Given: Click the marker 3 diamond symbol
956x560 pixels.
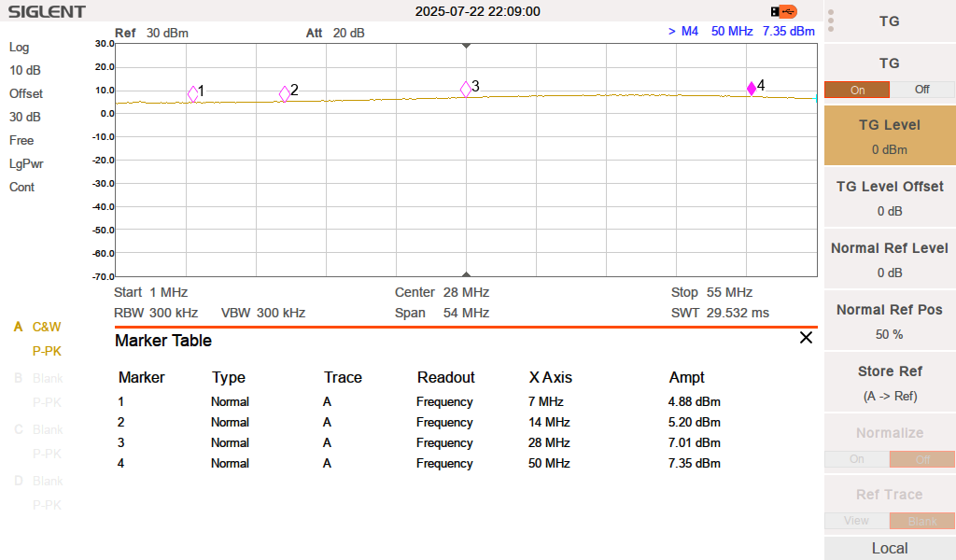Looking at the screenshot, I should point(464,88).
